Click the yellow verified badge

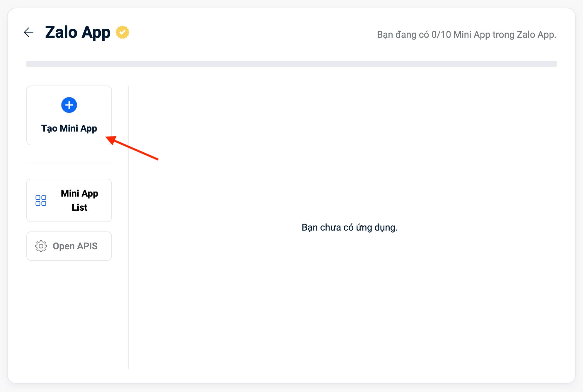[x=122, y=32]
